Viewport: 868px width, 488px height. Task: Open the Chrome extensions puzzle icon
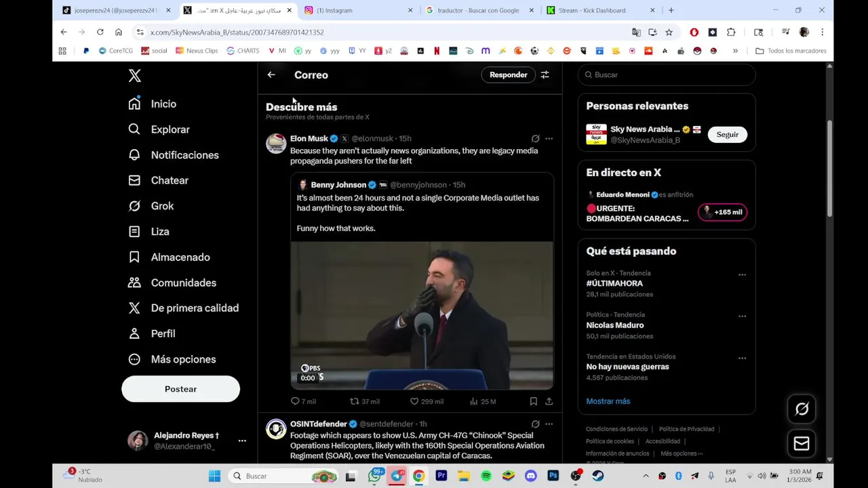pyautogui.click(x=731, y=32)
